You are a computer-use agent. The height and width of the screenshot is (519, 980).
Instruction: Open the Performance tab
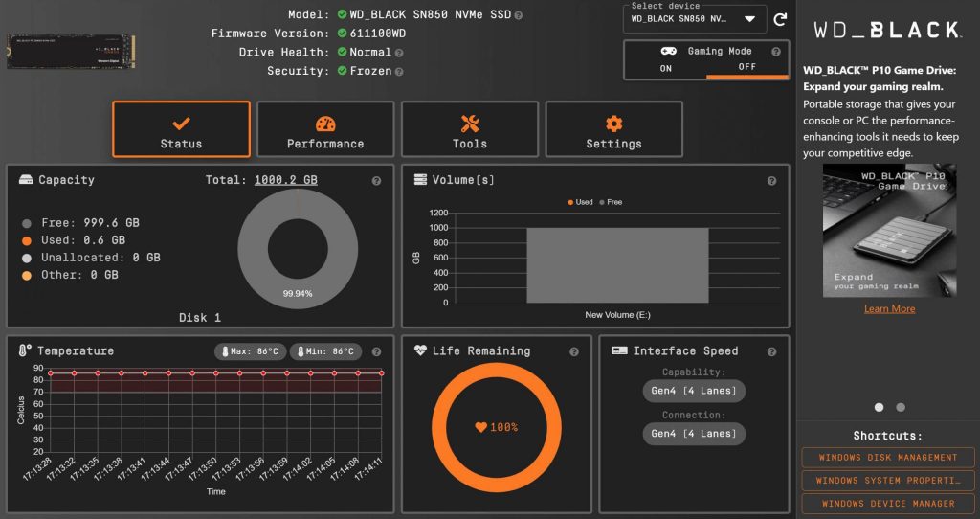[325, 129]
